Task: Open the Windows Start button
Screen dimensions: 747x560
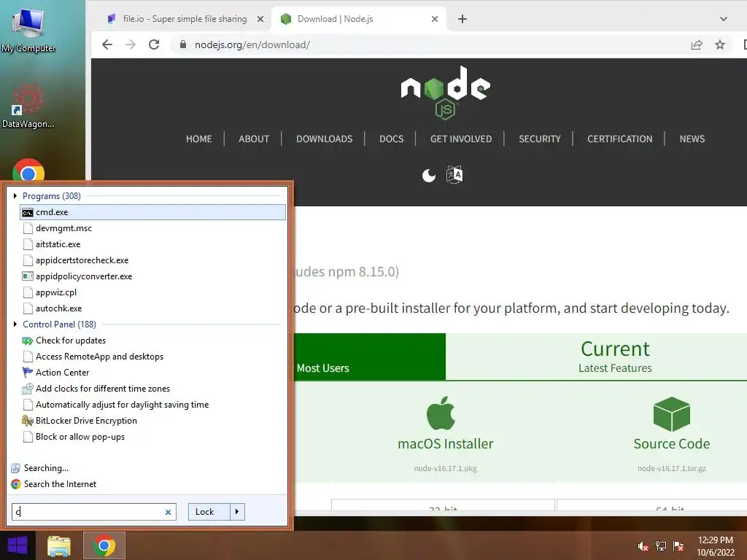Action: point(18,545)
